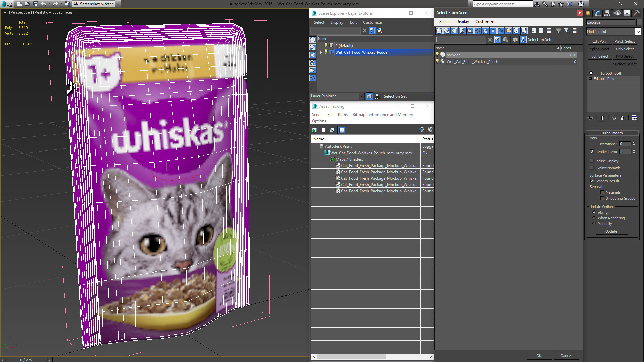Open Paths menu in Asset Tracking

click(343, 115)
